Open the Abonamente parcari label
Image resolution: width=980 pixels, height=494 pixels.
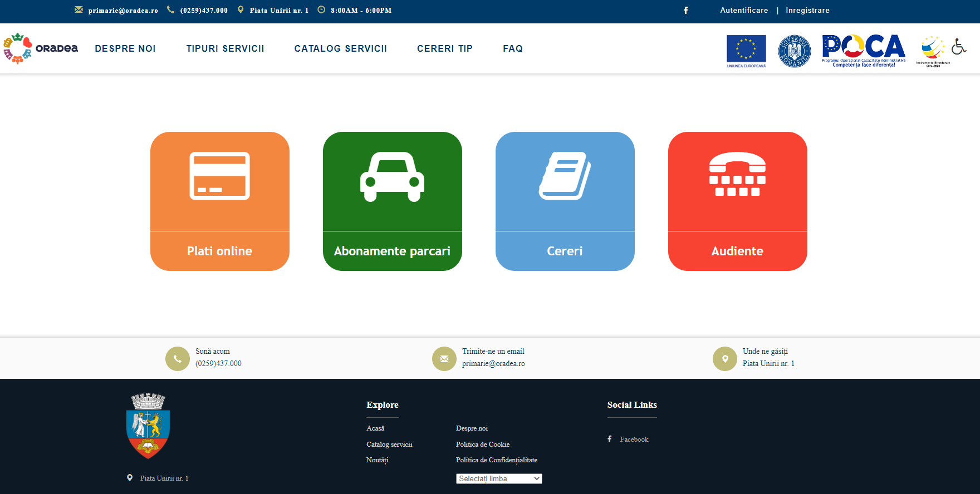click(392, 251)
